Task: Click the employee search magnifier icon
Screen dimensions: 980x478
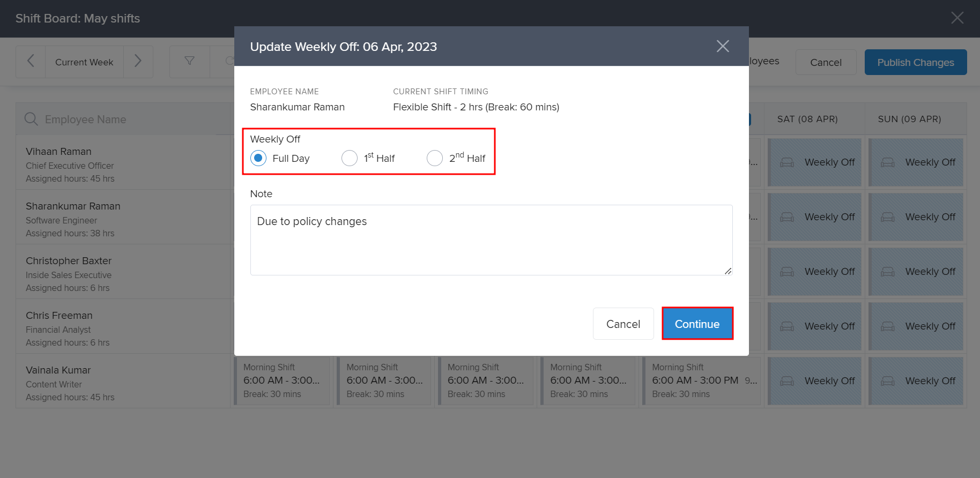Action: [x=31, y=119]
